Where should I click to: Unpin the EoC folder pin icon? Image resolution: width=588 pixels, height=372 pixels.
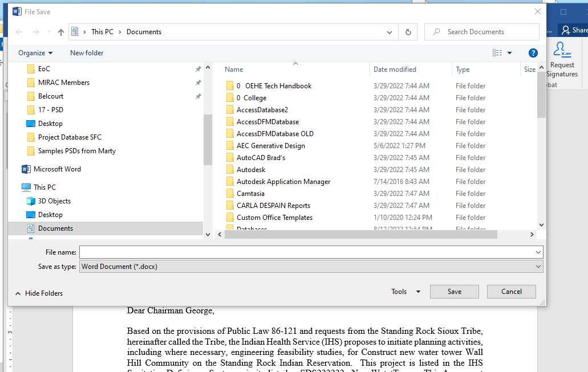198,69
